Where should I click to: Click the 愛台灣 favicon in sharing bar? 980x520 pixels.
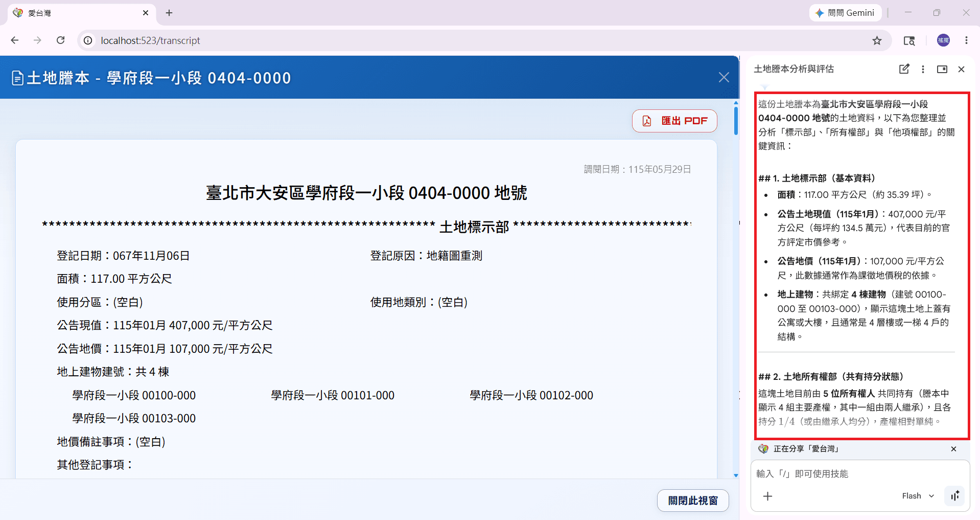click(x=763, y=449)
